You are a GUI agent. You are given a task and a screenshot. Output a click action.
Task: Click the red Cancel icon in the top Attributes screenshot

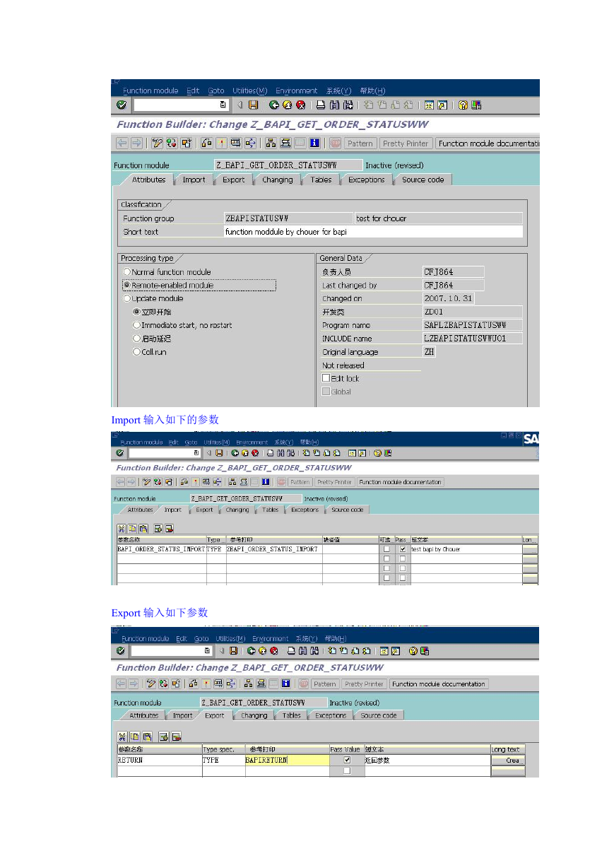coord(300,105)
